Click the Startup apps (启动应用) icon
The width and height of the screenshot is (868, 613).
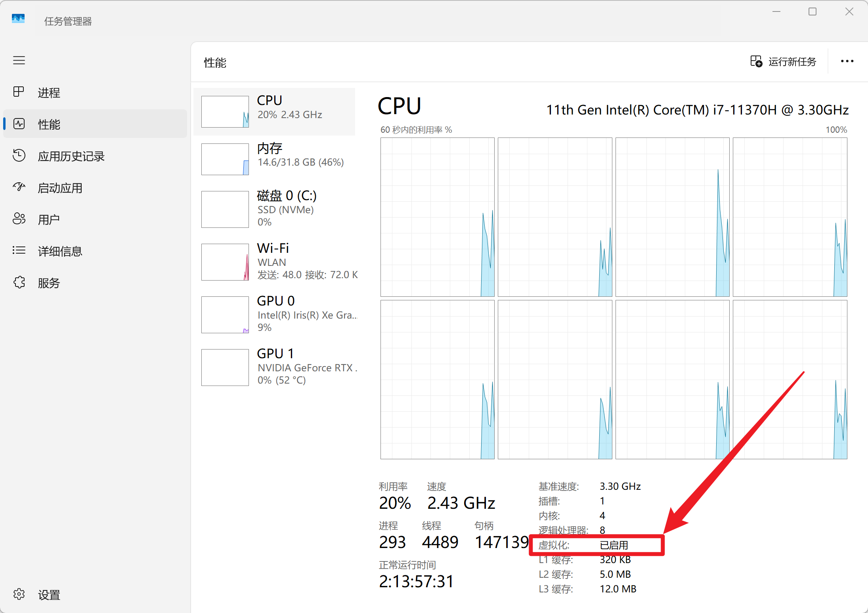(x=19, y=187)
